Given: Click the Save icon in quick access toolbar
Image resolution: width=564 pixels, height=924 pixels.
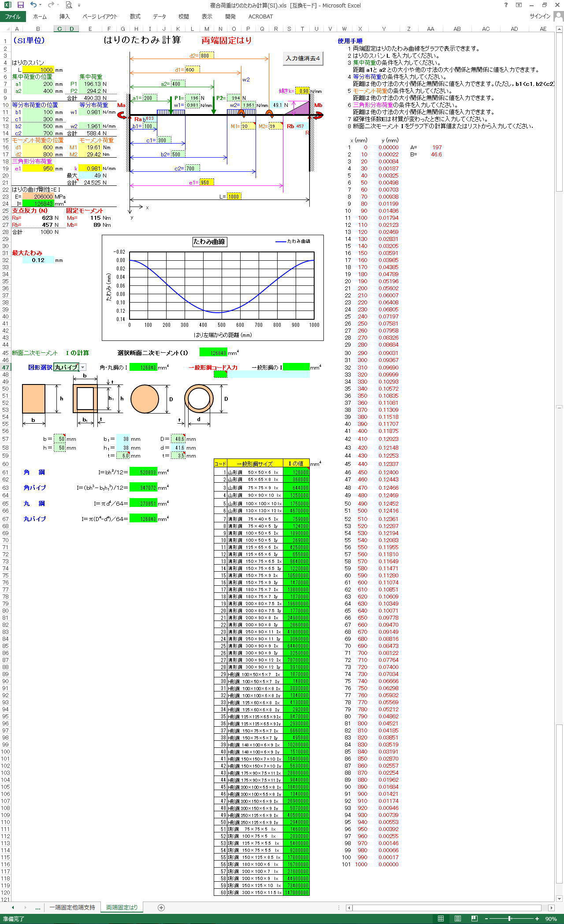Looking at the screenshot, I should point(21,5).
